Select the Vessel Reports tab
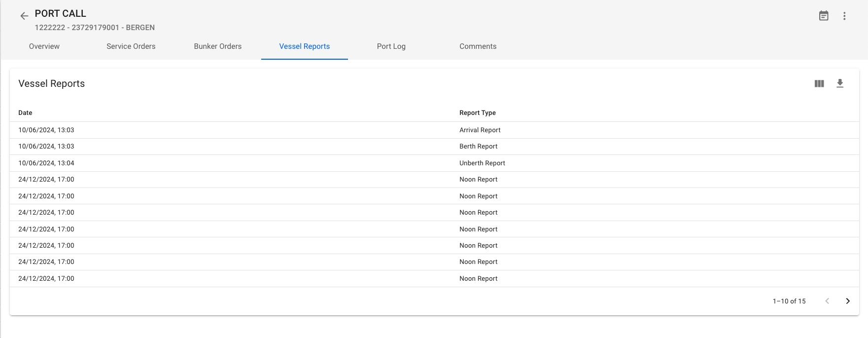Screen dimensions: 868x338 (x=305, y=46)
